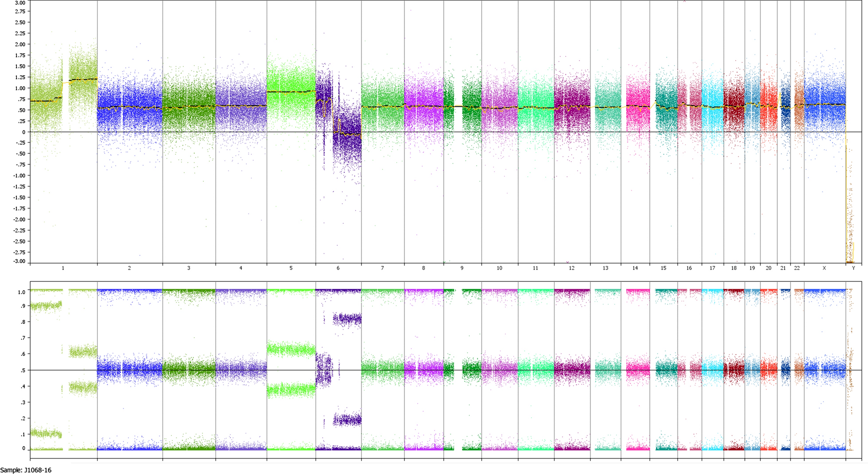Select chromosome 12 label on x-axis
The width and height of the screenshot is (868, 474).
(x=572, y=268)
